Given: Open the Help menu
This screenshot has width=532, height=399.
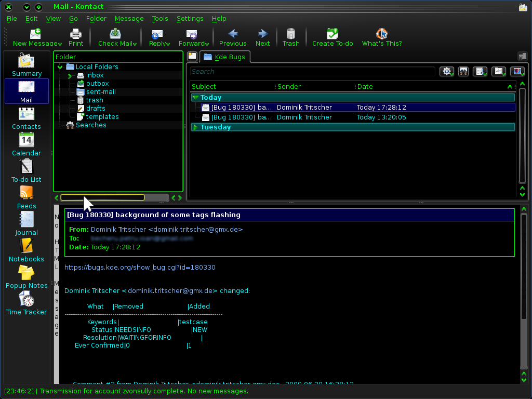Looking at the screenshot, I should click(219, 19).
